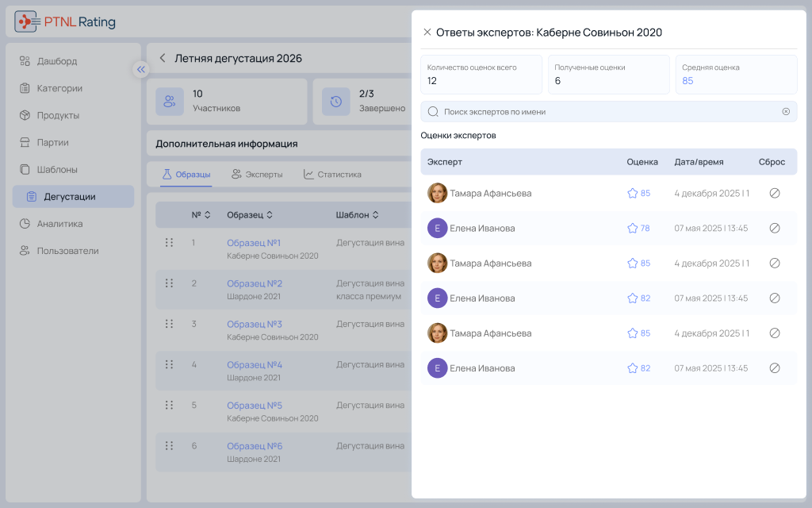The image size is (812, 508).
Task: Clear the expert search field icon
Action: click(x=786, y=111)
